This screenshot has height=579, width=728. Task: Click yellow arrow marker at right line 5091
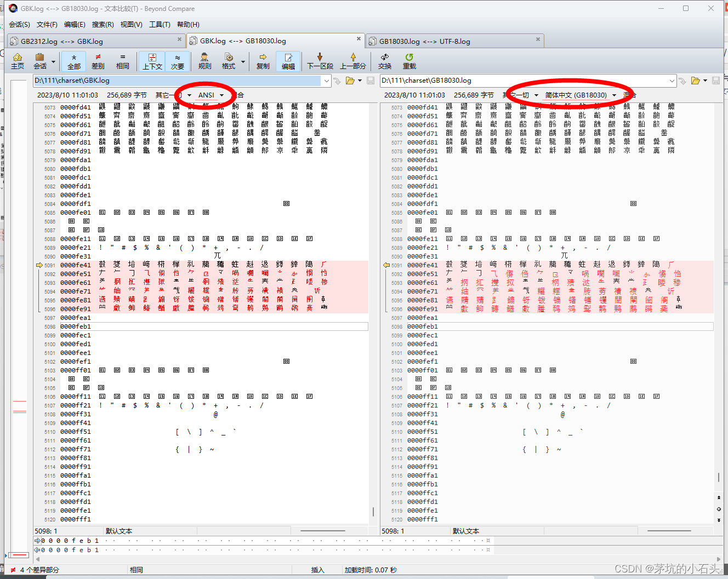[386, 265]
